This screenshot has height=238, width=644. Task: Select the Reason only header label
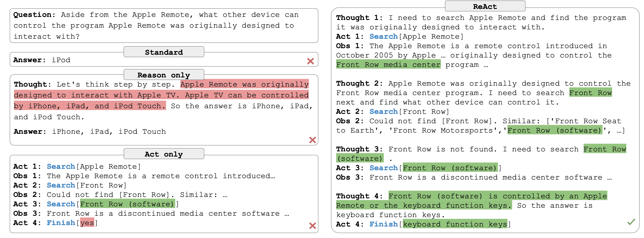tap(164, 75)
